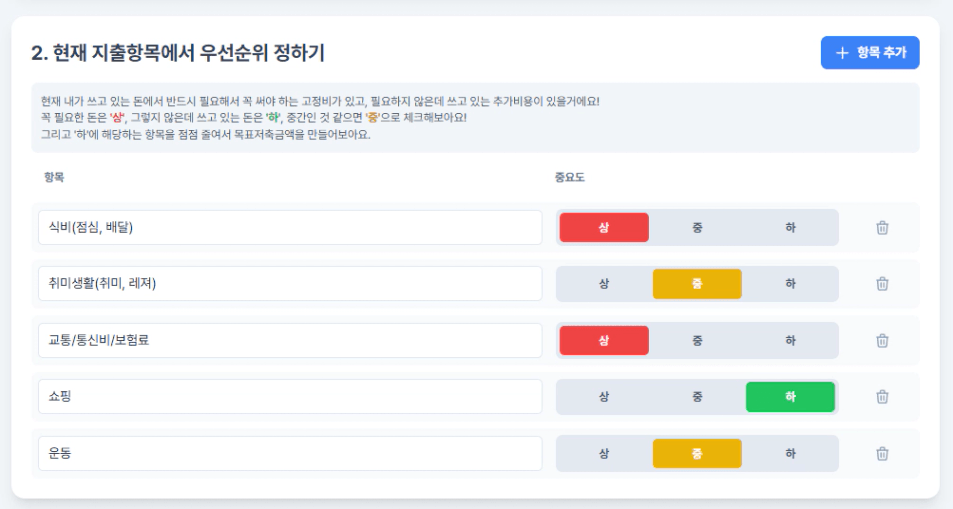953x509 pixels.
Task: Click the 식비(점심, 배달) text field
Action: coord(290,227)
